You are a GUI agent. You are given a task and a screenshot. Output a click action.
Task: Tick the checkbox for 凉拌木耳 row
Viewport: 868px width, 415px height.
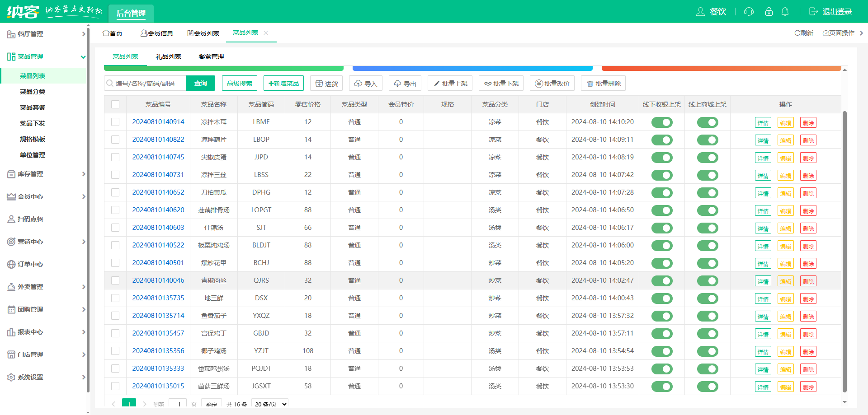[115, 122]
